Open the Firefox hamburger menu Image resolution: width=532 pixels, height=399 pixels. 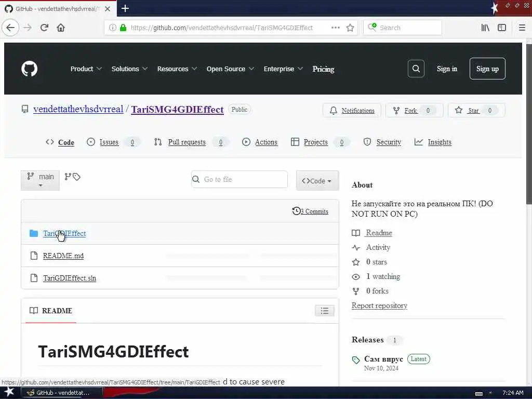click(x=522, y=28)
